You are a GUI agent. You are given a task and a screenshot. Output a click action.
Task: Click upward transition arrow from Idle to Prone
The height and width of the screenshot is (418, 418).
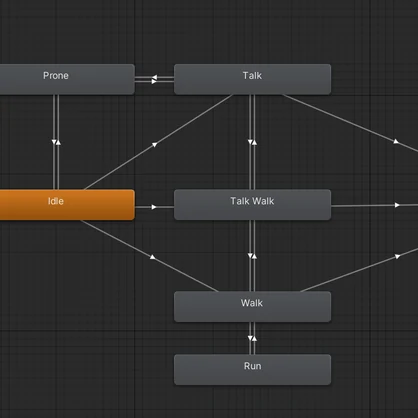(x=58, y=142)
